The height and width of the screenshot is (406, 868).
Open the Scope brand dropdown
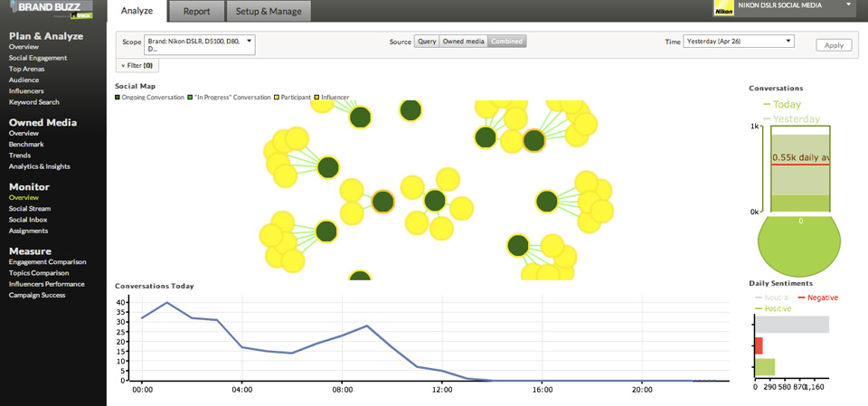pyautogui.click(x=199, y=45)
